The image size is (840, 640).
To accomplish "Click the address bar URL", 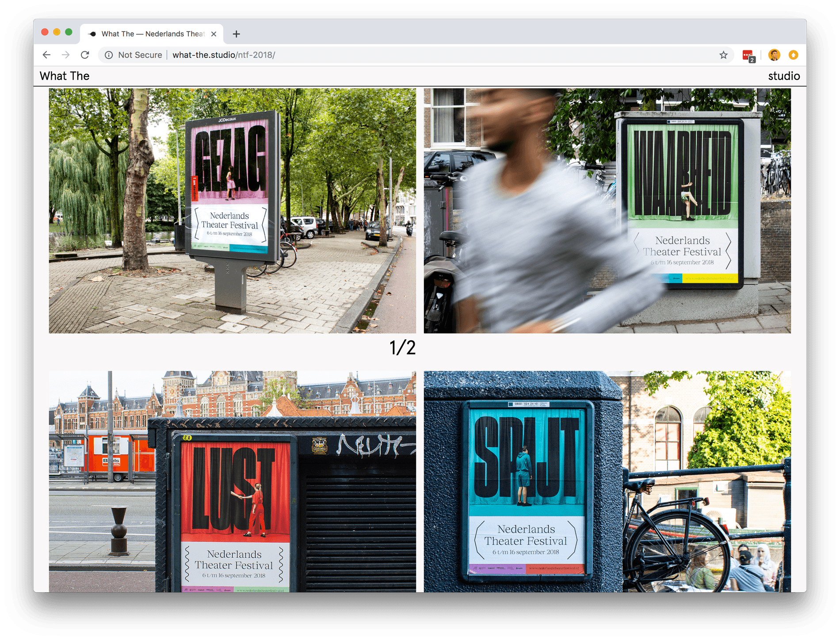I will (x=224, y=55).
